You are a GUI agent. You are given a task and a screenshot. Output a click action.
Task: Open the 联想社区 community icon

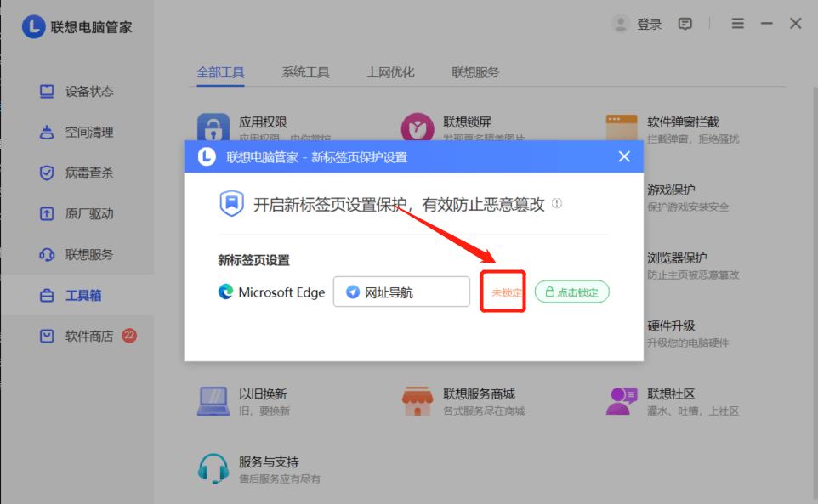622,401
